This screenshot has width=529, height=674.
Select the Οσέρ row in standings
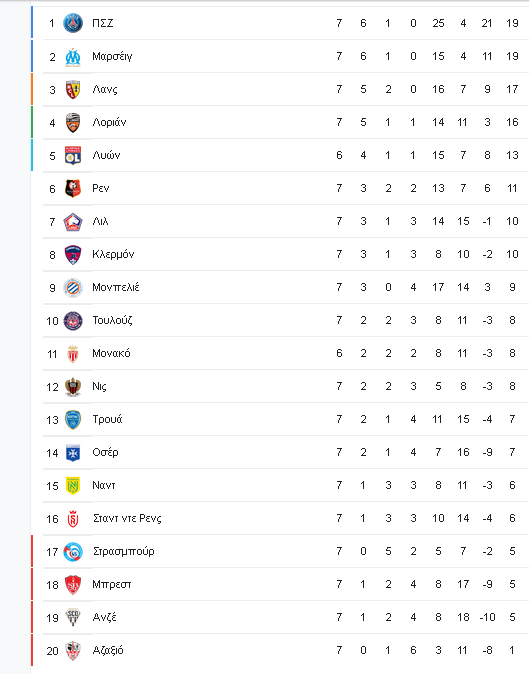click(286, 453)
